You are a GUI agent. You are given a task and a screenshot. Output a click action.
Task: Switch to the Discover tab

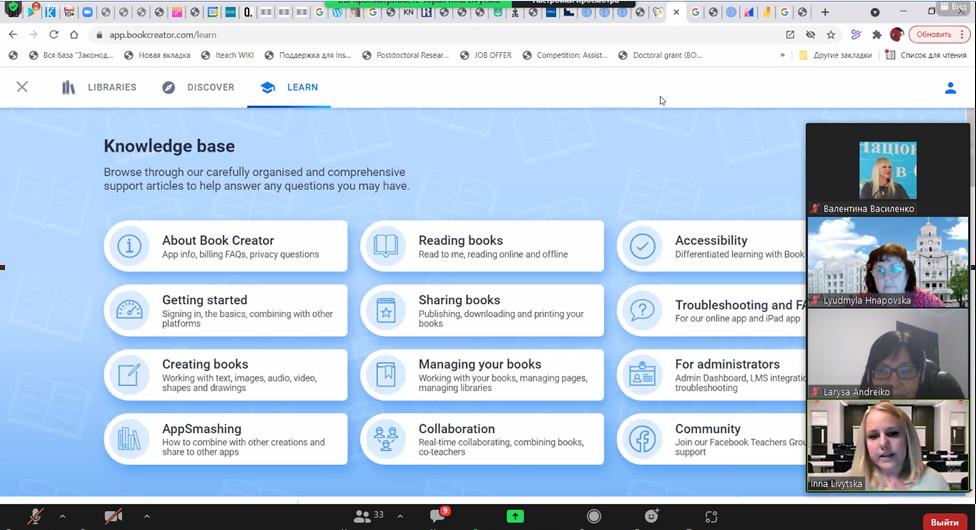(198, 88)
